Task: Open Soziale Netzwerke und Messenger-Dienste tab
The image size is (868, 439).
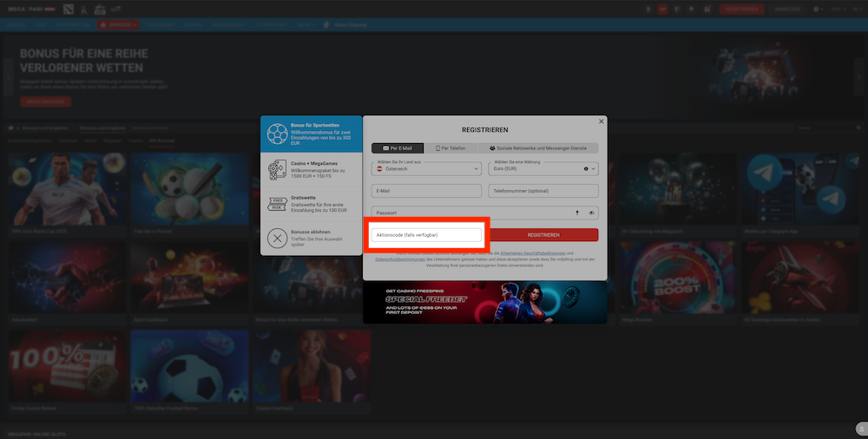Action: tap(538, 148)
